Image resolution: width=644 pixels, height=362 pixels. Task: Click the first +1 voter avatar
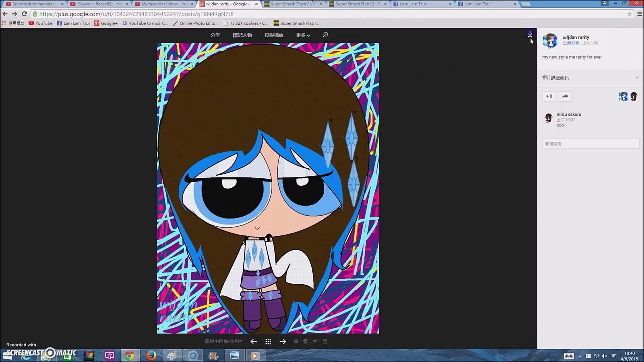click(x=623, y=96)
